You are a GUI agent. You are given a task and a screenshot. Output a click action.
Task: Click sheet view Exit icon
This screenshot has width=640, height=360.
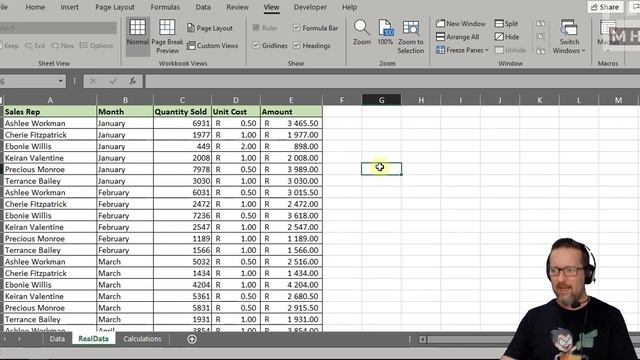[35, 46]
